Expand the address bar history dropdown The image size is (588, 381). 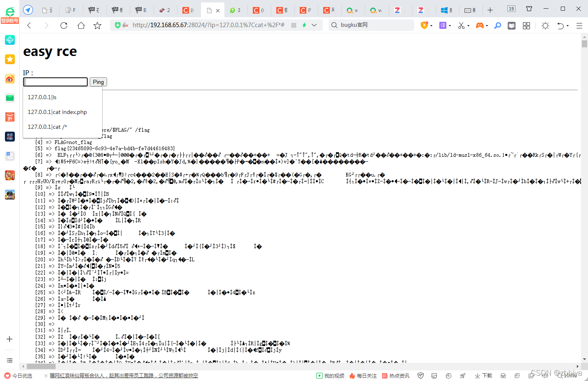coord(314,25)
